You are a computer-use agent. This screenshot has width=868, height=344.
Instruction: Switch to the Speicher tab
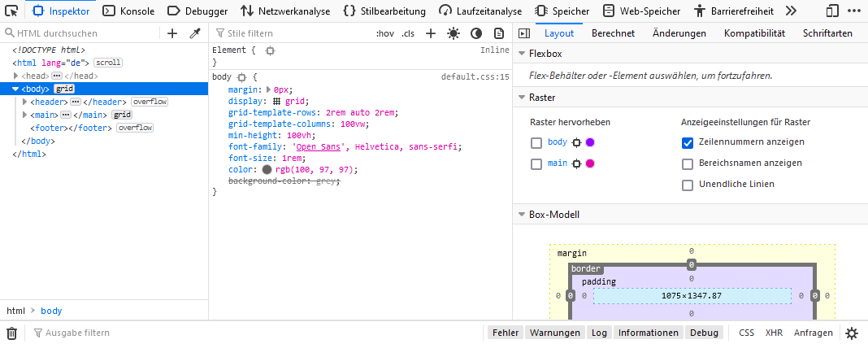(x=562, y=11)
